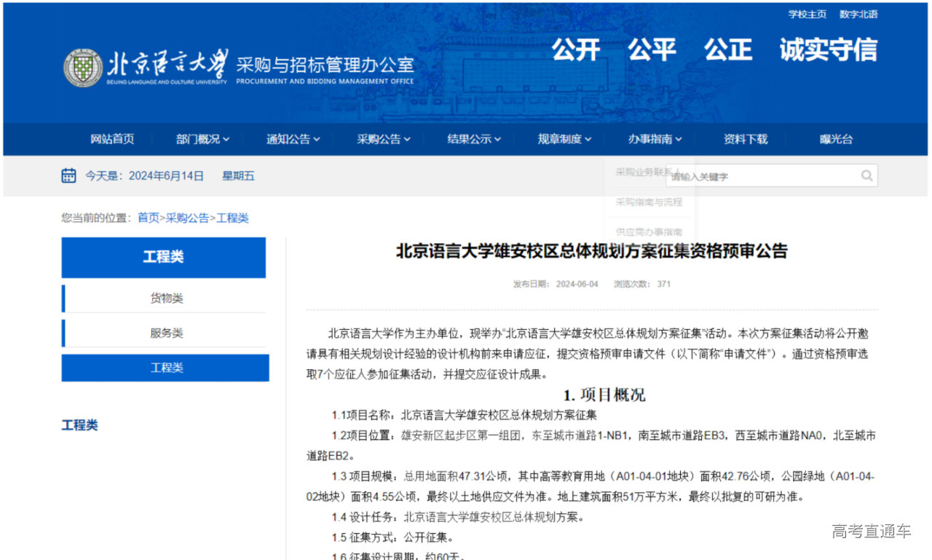Expand the 通知公告 dropdown menu
932x560 pixels.
click(x=293, y=139)
